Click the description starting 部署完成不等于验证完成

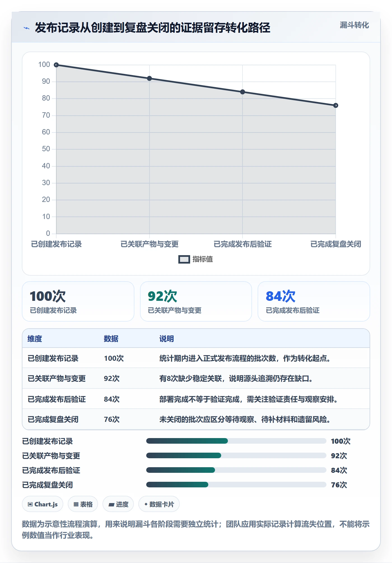tap(249, 399)
